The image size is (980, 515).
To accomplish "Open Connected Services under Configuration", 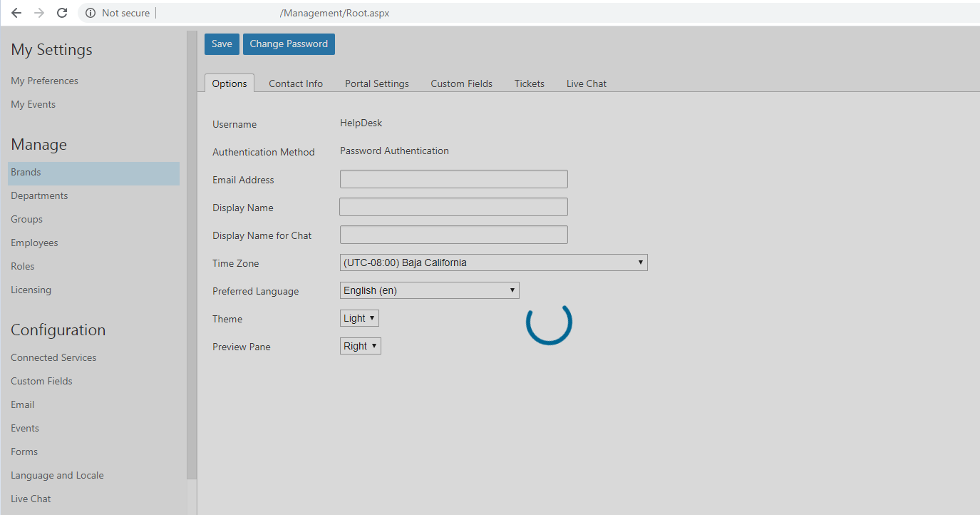I will pyautogui.click(x=53, y=357).
